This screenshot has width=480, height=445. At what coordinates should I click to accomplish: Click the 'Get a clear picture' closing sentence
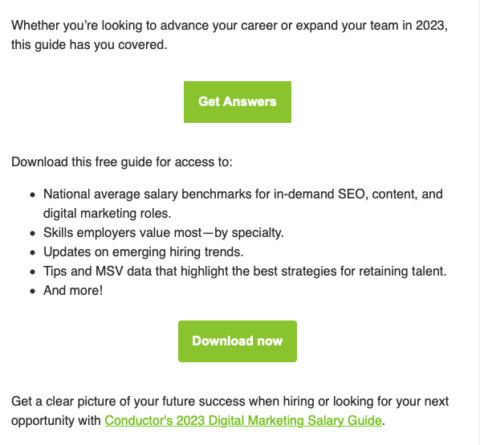(x=230, y=401)
